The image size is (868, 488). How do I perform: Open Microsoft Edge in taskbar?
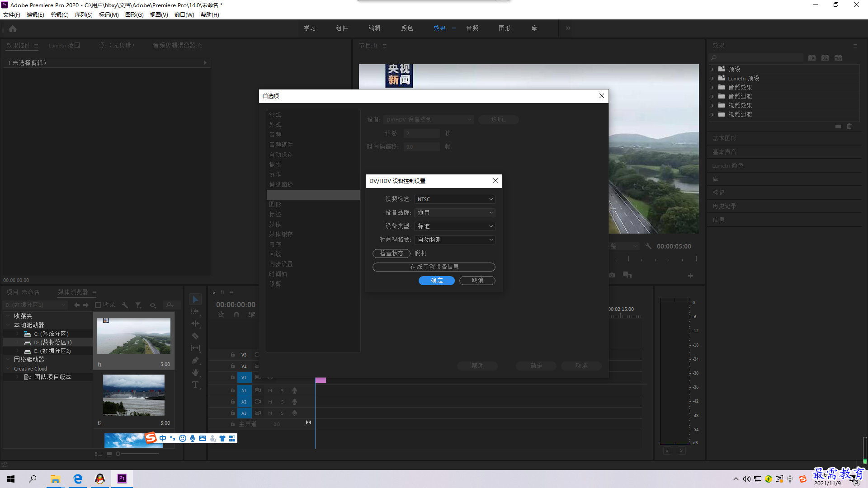[x=78, y=479]
